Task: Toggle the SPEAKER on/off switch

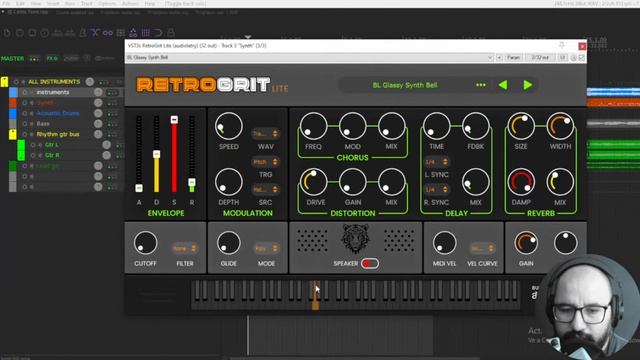Action: pyautogui.click(x=370, y=264)
